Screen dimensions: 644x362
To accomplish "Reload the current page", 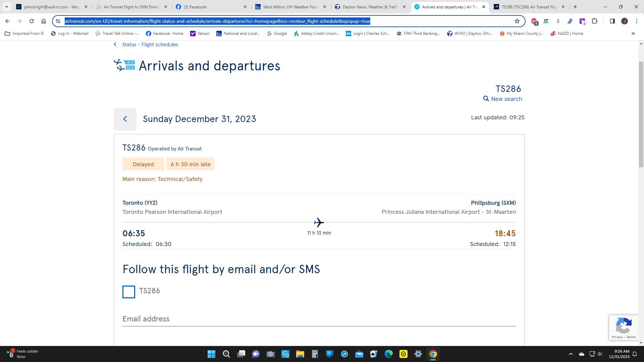I will click(x=32, y=21).
